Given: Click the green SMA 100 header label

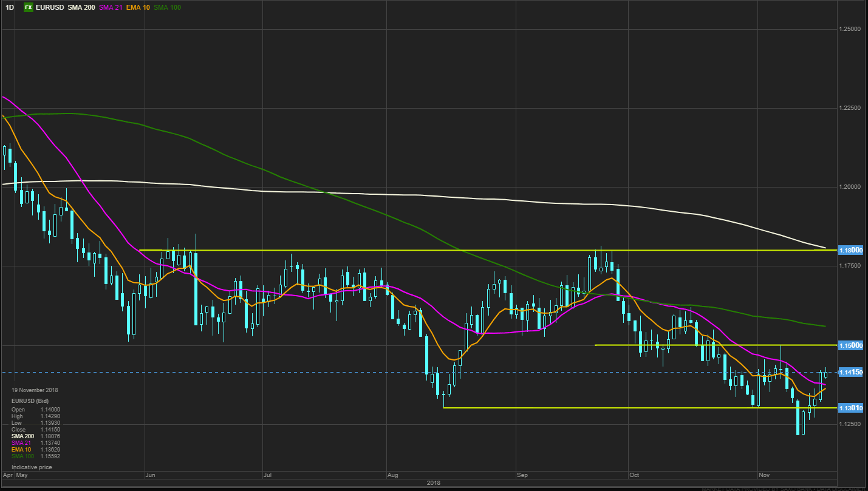Looking at the screenshot, I should coord(167,7).
